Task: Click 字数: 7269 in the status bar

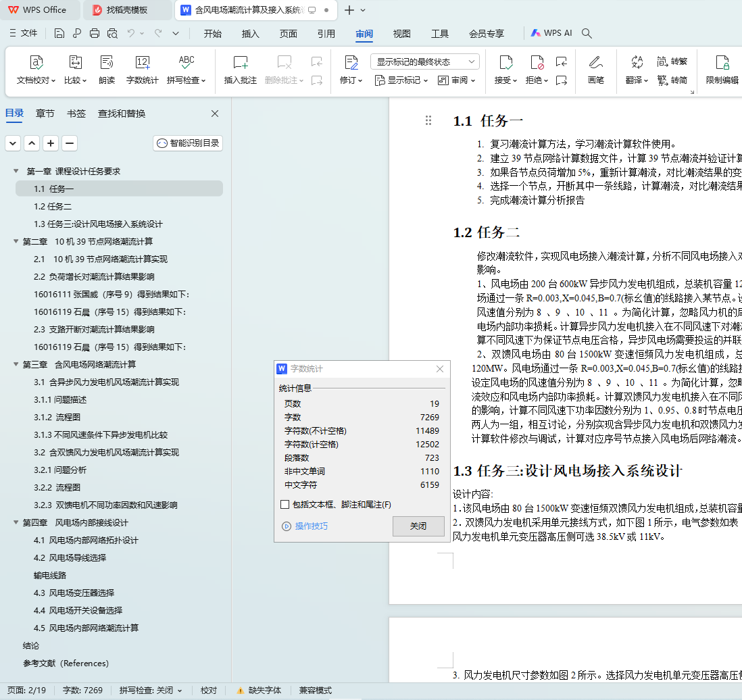Action: click(x=83, y=691)
